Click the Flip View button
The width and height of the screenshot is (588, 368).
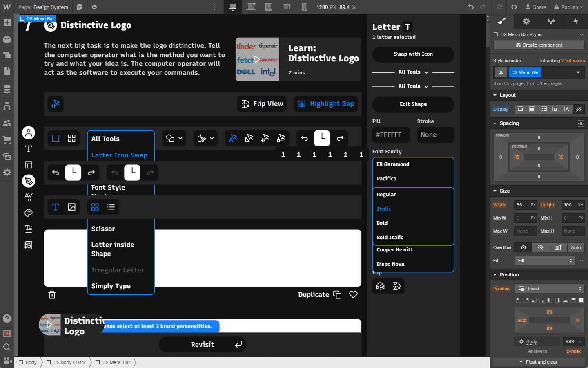[x=262, y=104]
